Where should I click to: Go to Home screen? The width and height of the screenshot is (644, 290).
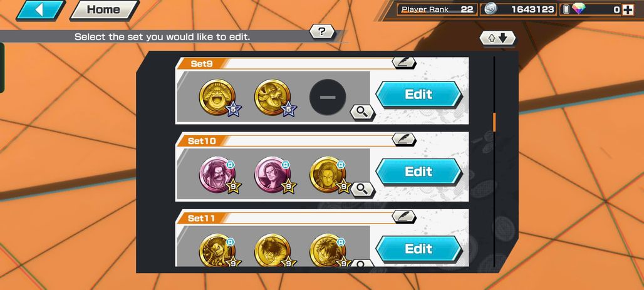(105, 10)
